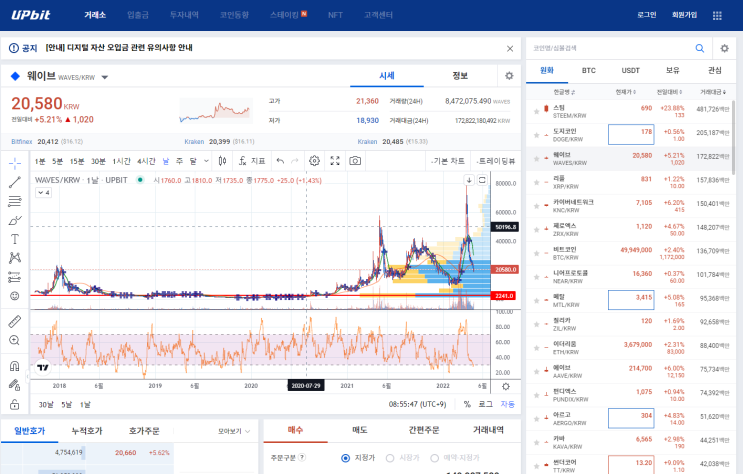
Task: Undo the last chart action
Action: tap(280, 161)
